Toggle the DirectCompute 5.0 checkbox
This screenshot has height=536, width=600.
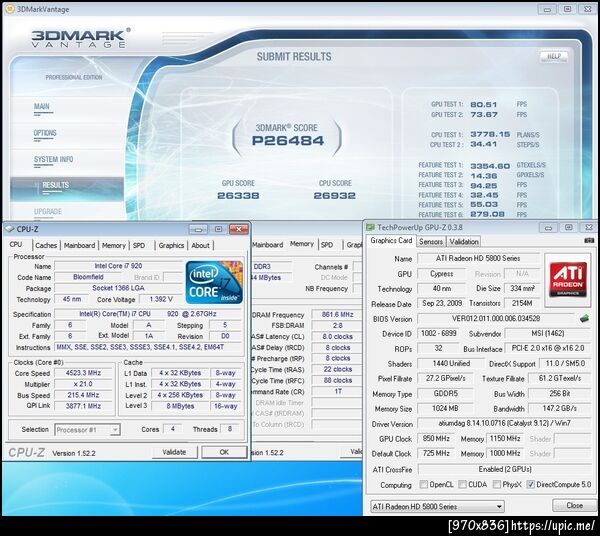[530, 484]
